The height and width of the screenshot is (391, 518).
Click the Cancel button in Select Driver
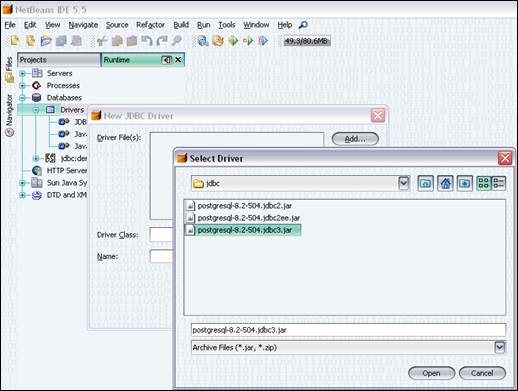(x=482, y=373)
